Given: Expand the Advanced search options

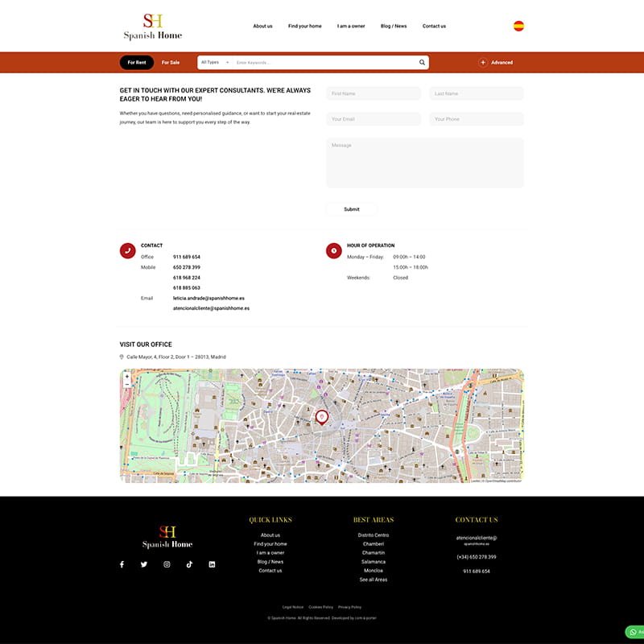Looking at the screenshot, I should [x=495, y=62].
